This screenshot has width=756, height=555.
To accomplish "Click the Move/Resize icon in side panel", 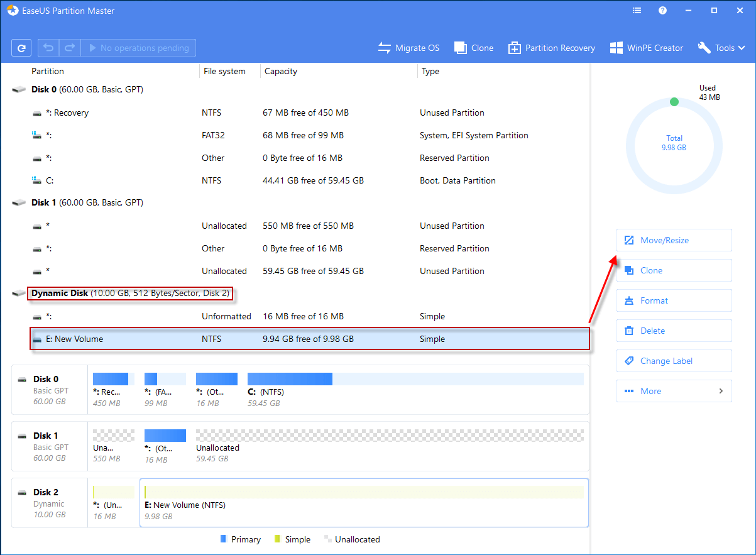I will pos(628,240).
